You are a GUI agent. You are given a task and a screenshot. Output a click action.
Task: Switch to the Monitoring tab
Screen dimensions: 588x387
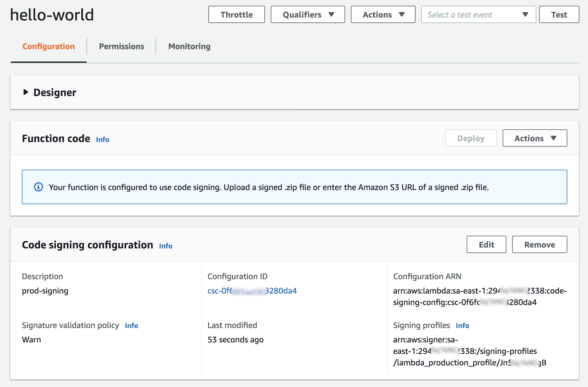point(189,46)
